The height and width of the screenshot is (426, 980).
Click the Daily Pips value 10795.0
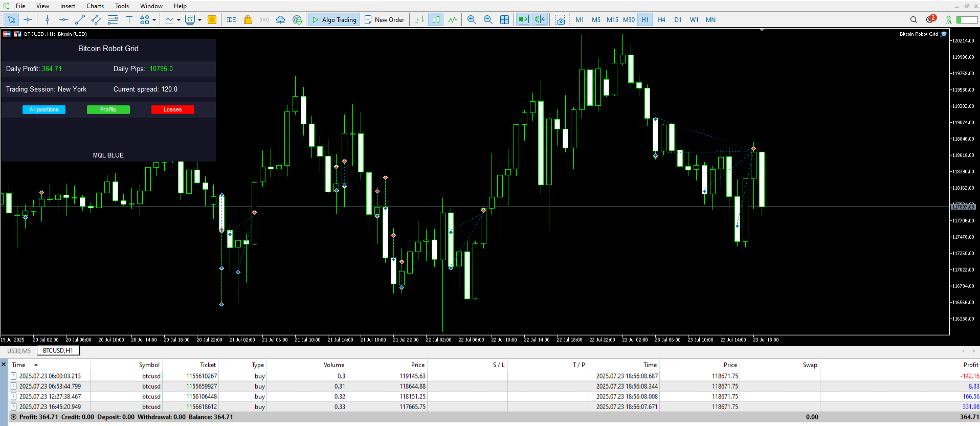[x=161, y=69]
